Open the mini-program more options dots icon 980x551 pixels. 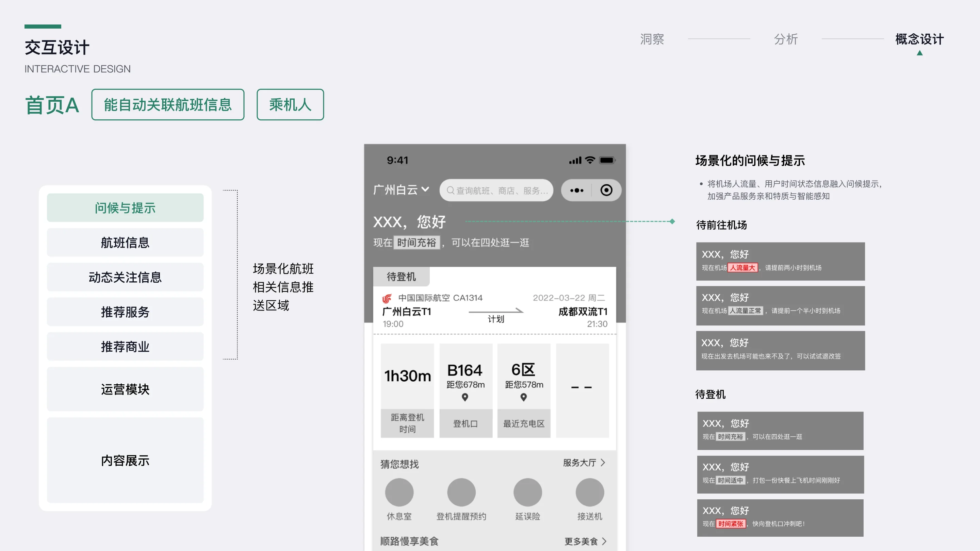(x=576, y=190)
